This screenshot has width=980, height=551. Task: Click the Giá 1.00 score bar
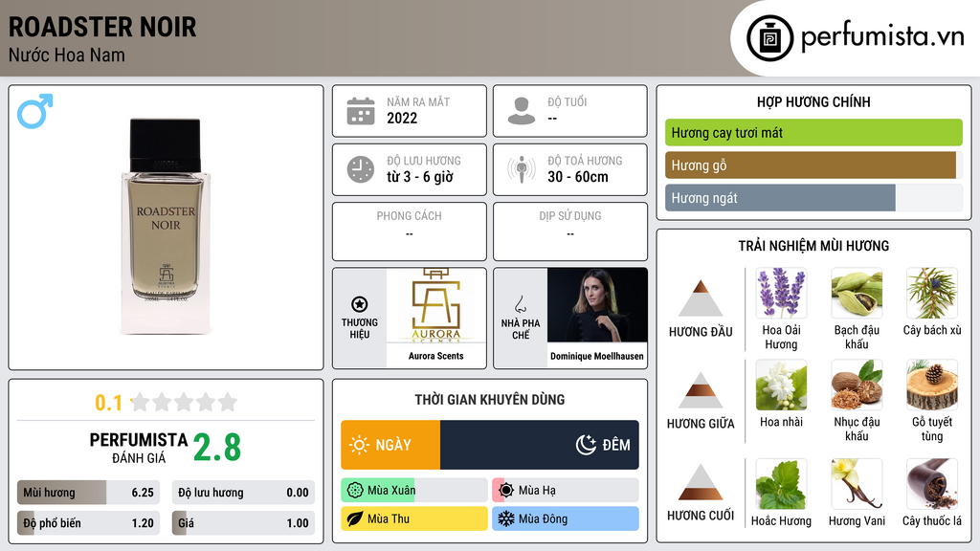coord(243,523)
